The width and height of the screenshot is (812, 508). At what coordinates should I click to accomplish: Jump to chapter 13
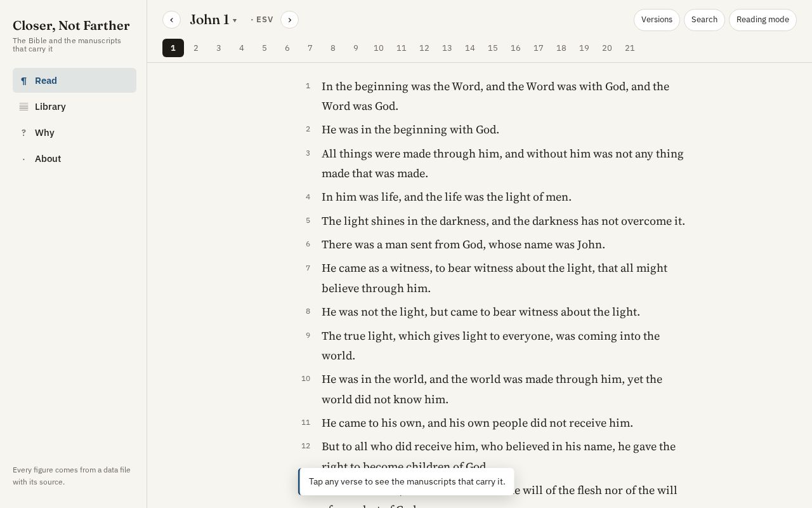pos(447,48)
